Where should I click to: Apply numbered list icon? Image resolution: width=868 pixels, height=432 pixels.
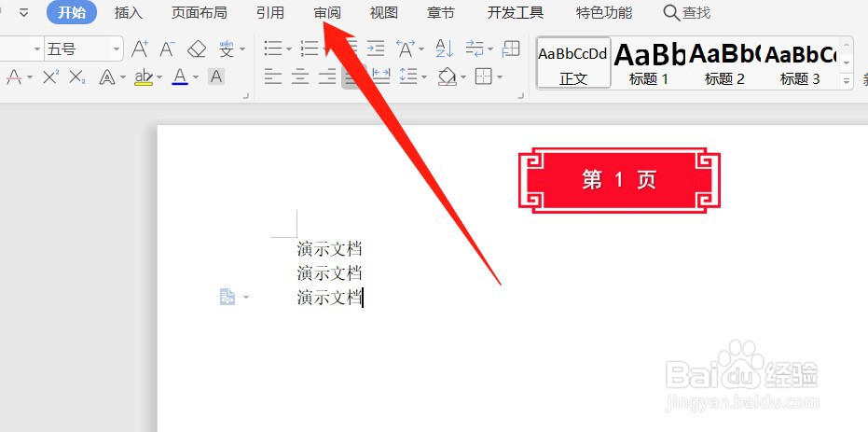click(x=310, y=49)
